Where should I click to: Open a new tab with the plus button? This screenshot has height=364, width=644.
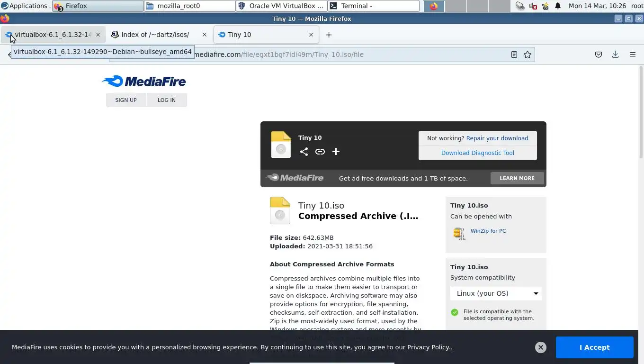tap(329, 35)
